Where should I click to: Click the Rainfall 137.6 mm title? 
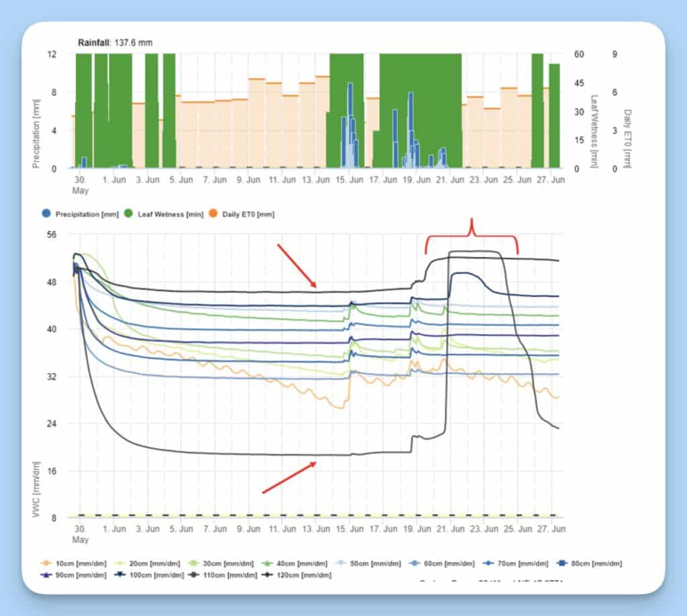pyautogui.click(x=115, y=43)
